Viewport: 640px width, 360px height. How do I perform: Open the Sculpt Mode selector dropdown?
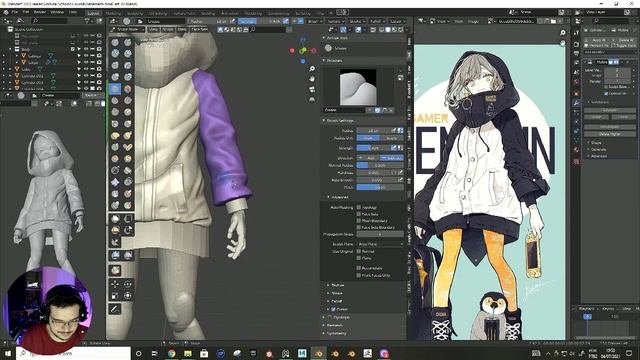click(128, 29)
